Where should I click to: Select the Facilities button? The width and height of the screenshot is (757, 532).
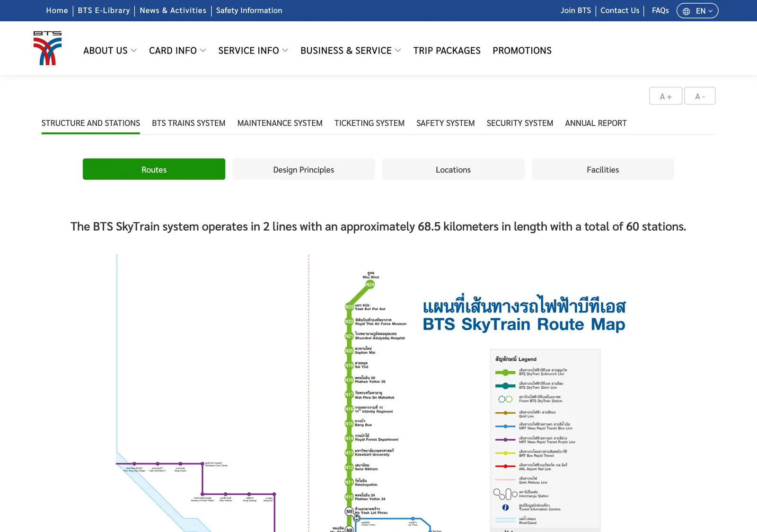point(603,169)
